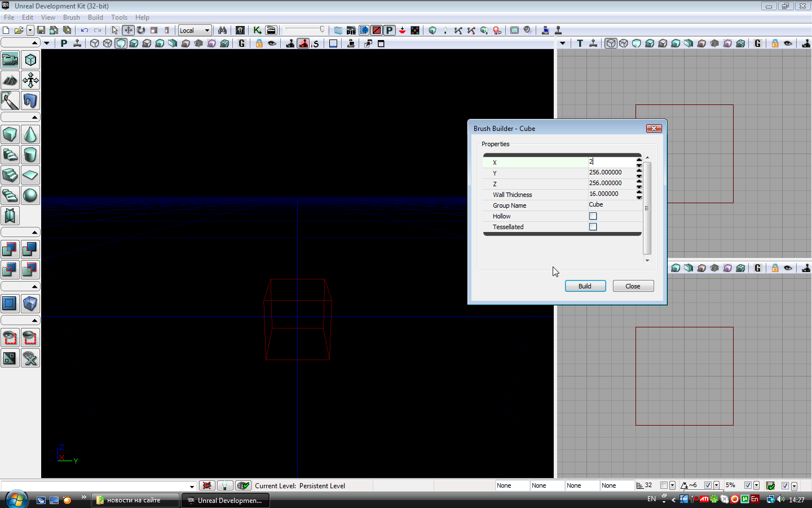Open the Brush menu
The image size is (812, 508).
tap(71, 17)
